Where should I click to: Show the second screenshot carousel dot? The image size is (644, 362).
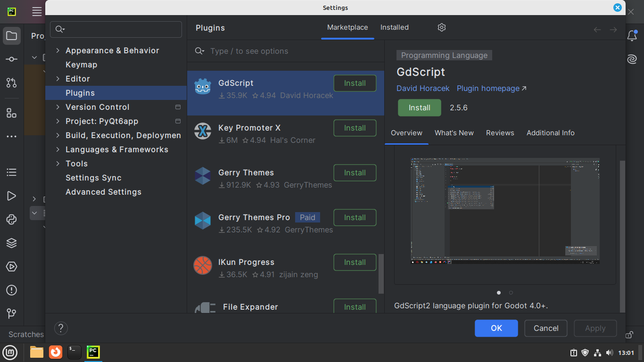pyautogui.click(x=511, y=293)
